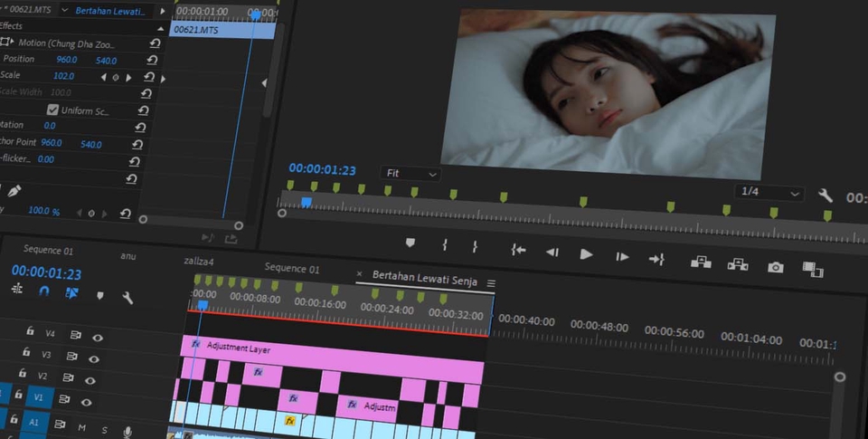Hide V1 track output eye
The image size is (868, 439).
click(x=87, y=403)
